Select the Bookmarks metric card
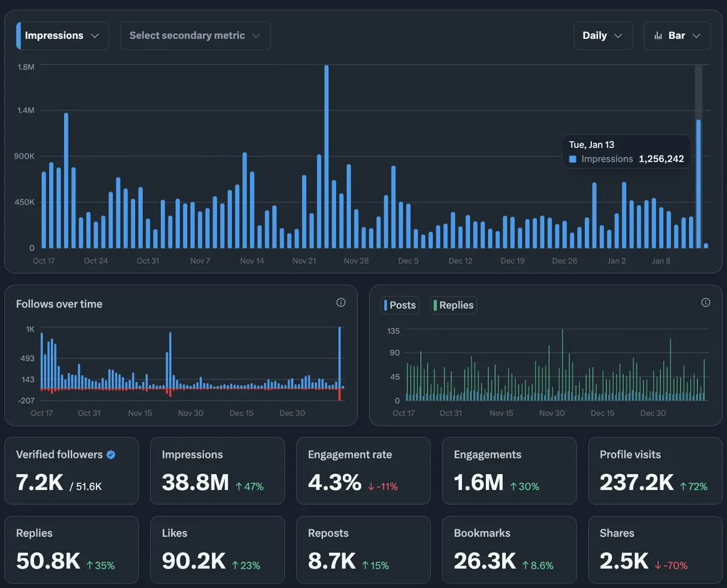Viewport: 727px width, 588px height. [x=509, y=550]
